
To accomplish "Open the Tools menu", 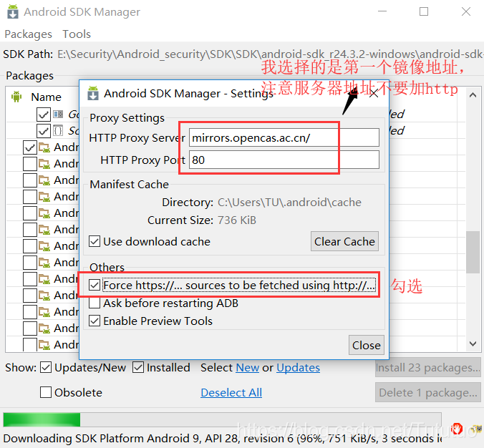I will coord(77,34).
